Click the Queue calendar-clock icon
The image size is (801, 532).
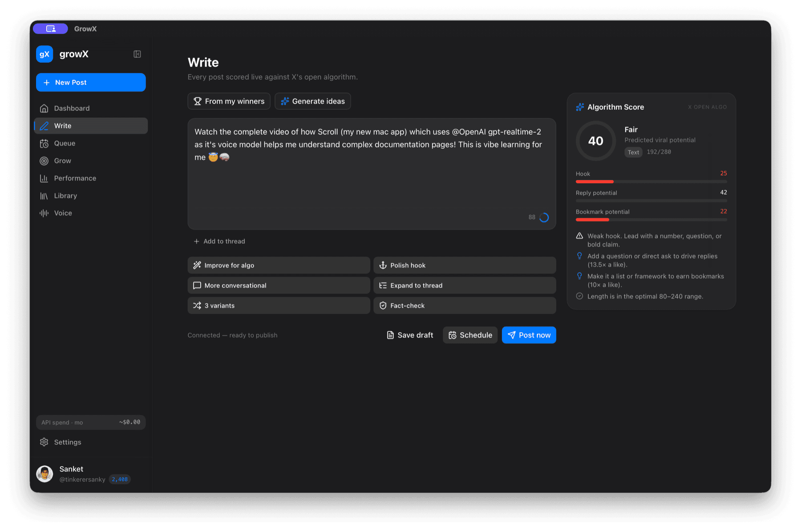pyautogui.click(x=44, y=143)
